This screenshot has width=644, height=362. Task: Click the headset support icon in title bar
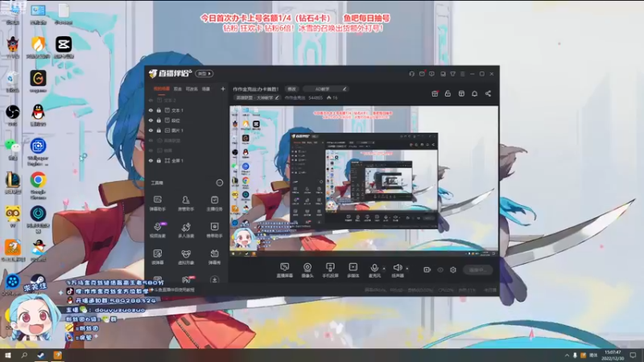pyautogui.click(x=411, y=74)
